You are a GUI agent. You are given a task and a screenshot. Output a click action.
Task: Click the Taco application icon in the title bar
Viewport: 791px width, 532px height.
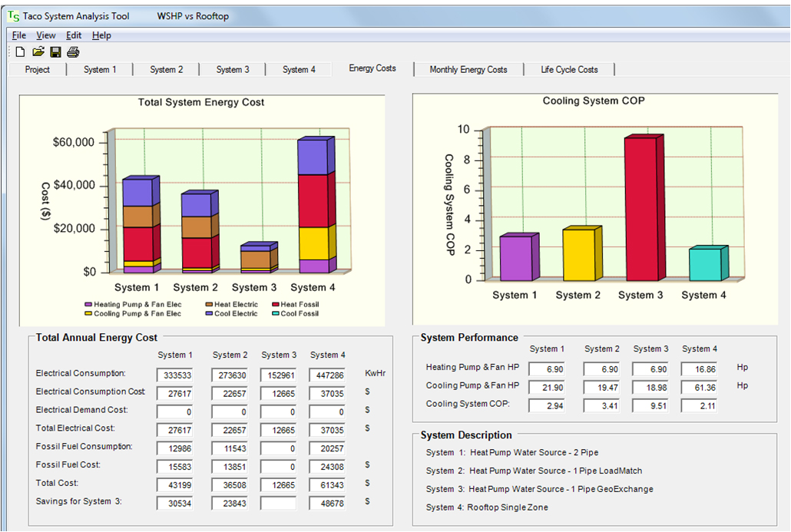tap(13, 16)
